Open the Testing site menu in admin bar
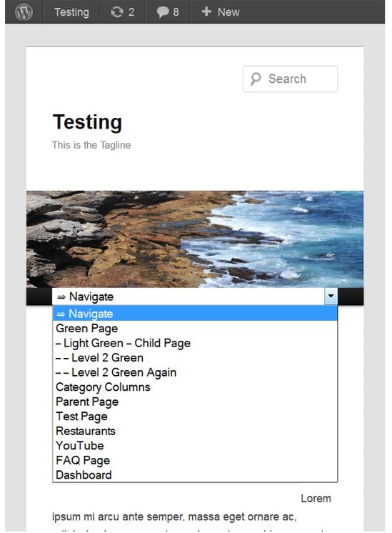The width and height of the screenshot is (392, 533). (x=71, y=12)
